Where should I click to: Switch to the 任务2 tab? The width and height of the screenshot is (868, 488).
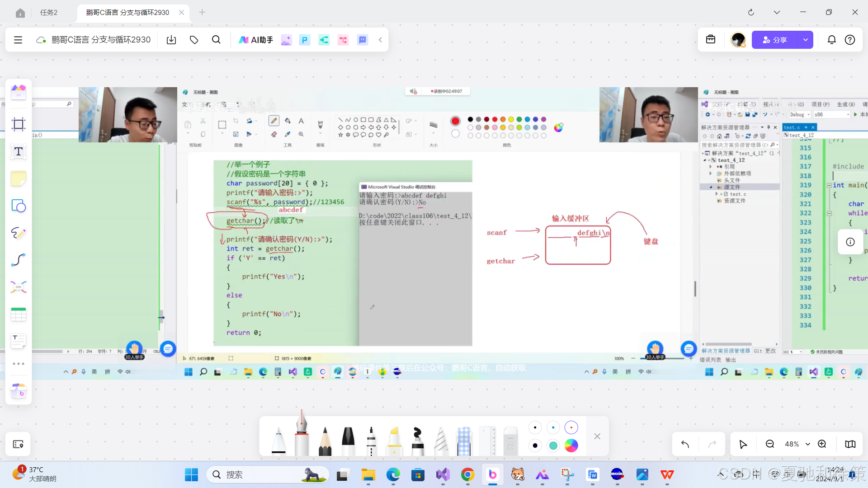[x=49, y=13]
